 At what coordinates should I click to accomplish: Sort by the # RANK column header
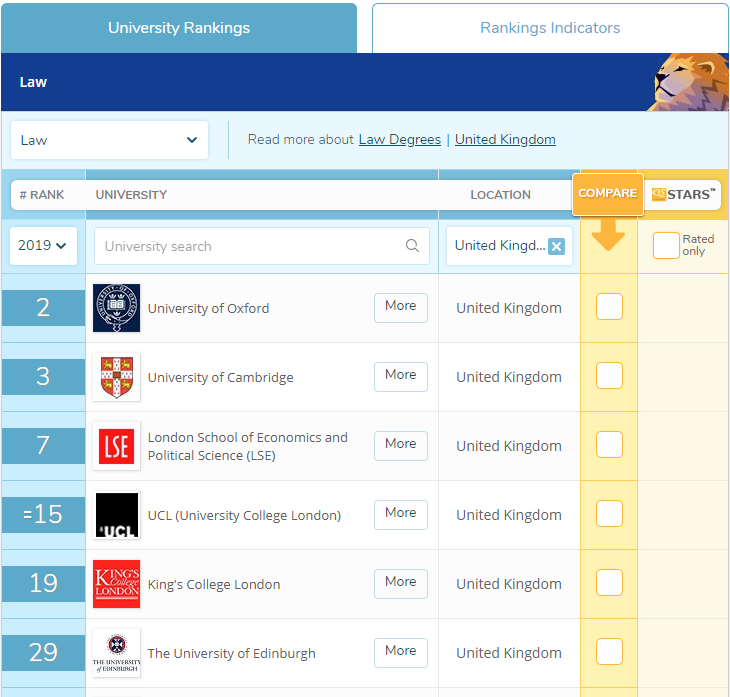(42, 195)
